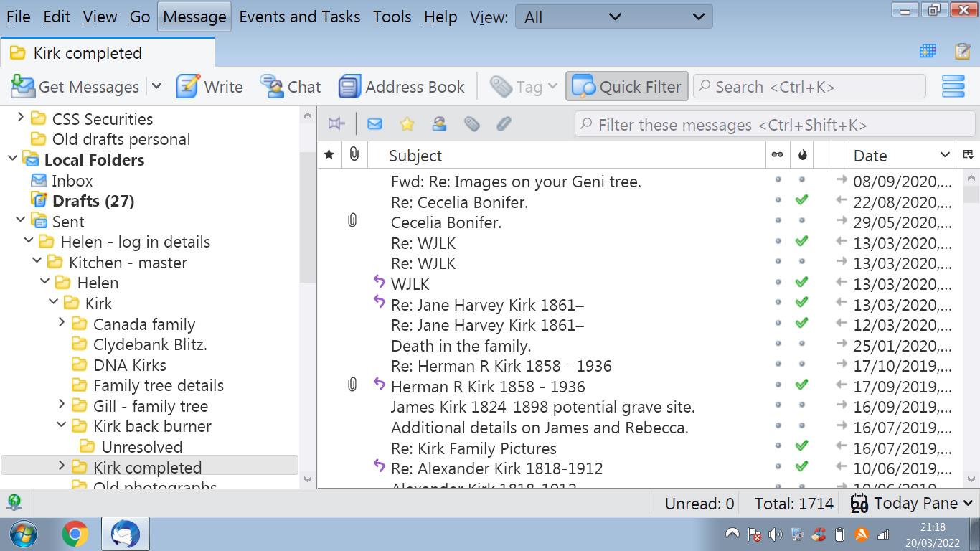Image resolution: width=980 pixels, height=551 pixels.
Task: Click the column picker icon in message list header
Action: click(968, 155)
